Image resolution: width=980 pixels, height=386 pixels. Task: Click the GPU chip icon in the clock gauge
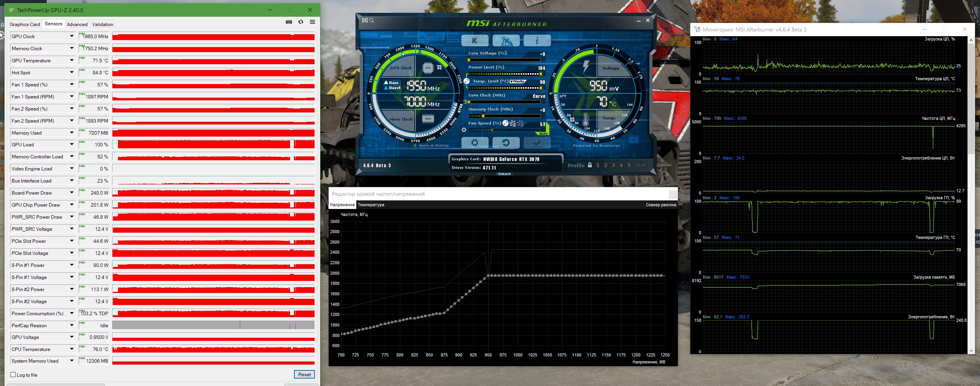pos(428,68)
